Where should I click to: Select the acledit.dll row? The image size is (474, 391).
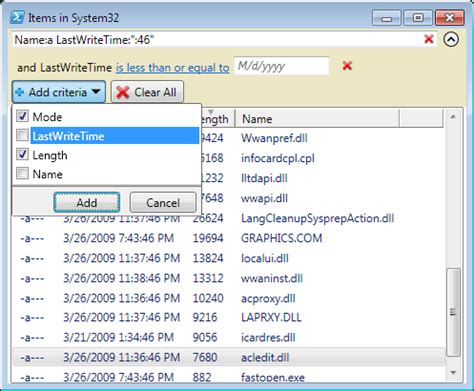228,357
